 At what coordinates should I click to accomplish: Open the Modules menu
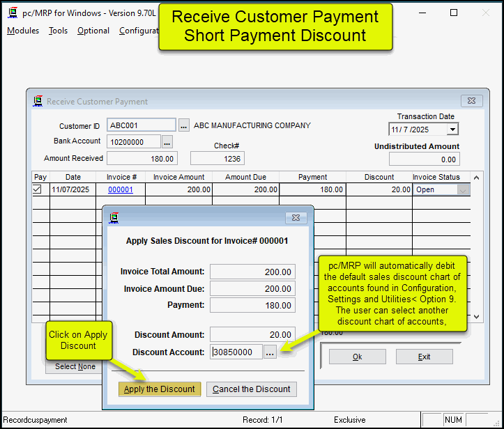tap(23, 31)
